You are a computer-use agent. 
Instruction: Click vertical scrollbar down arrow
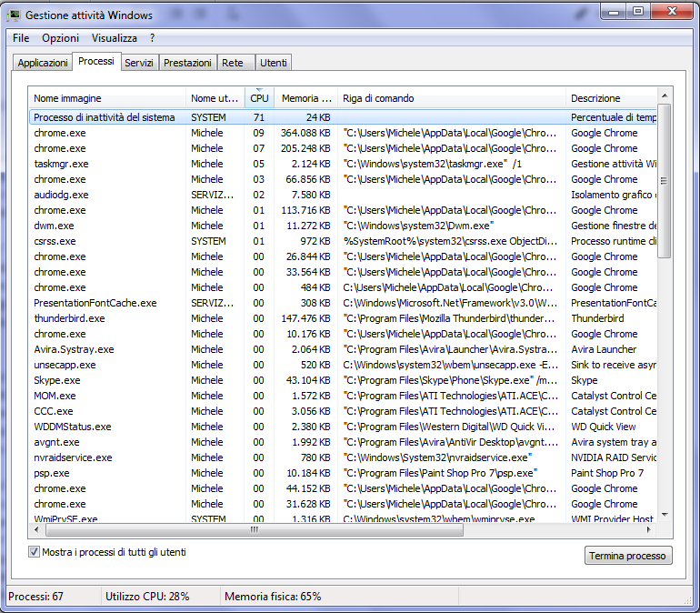click(x=665, y=515)
